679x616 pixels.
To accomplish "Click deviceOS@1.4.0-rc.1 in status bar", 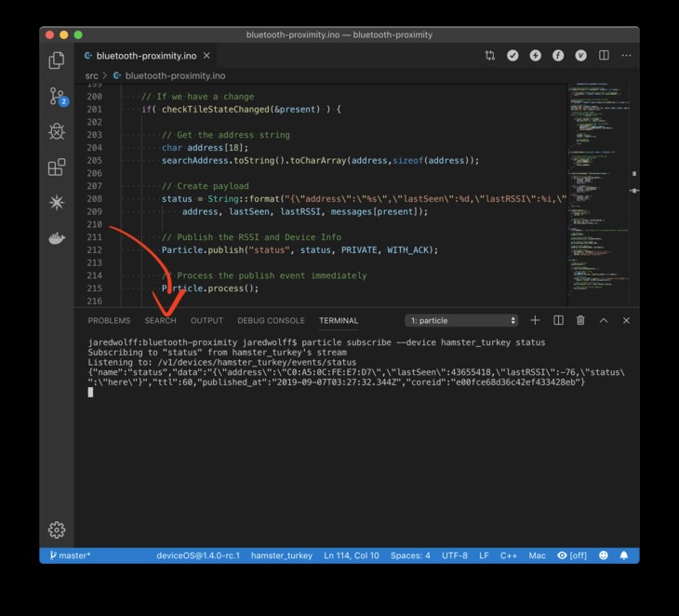I will tap(197, 556).
